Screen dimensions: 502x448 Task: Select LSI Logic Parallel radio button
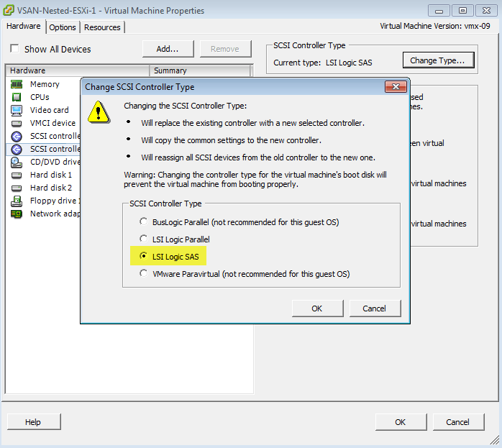(143, 239)
